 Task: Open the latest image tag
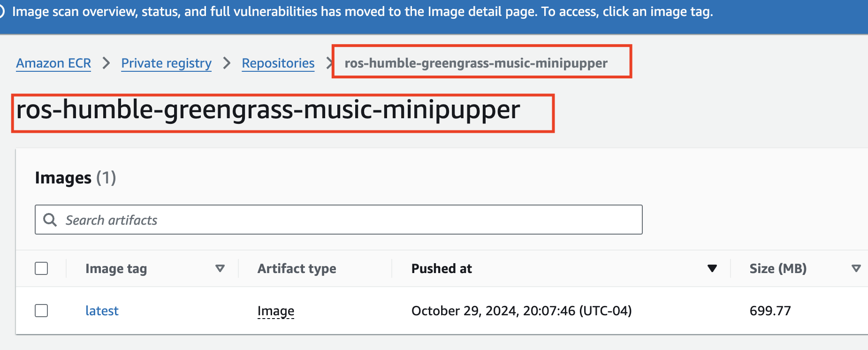102,311
